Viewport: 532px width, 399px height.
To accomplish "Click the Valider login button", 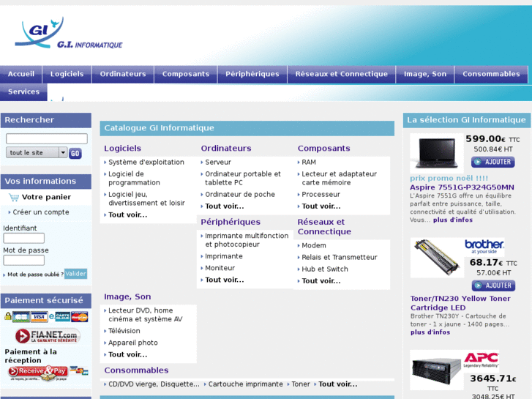I will pyautogui.click(x=75, y=274).
